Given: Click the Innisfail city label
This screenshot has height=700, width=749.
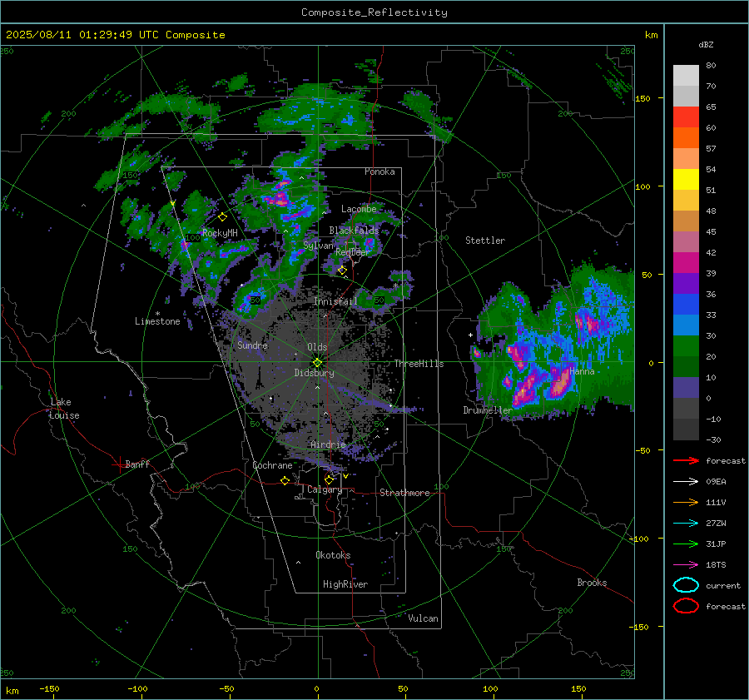Looking at the screenshot, I should click(335, 301).
